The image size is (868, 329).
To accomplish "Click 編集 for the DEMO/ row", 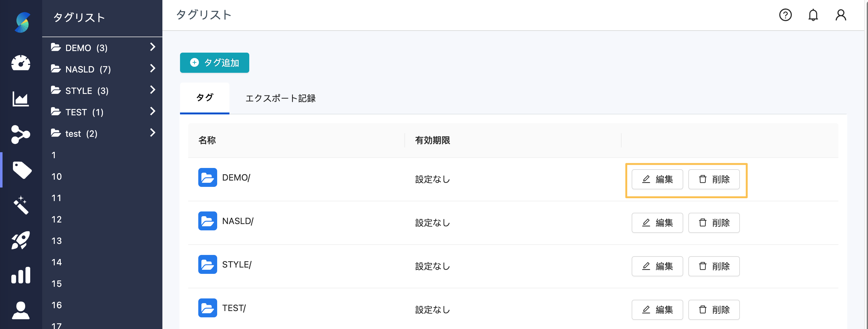I will pyautogui.click(x=657, y=179).
